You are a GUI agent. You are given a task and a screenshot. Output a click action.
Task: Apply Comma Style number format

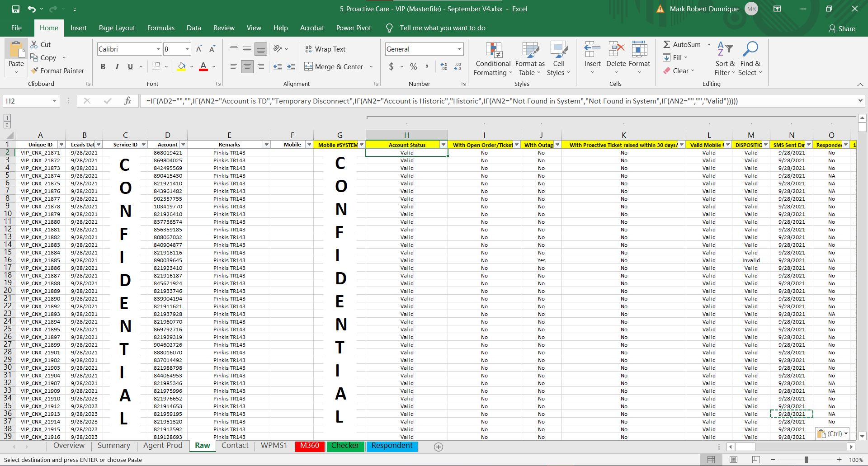[x=427, y=66]
